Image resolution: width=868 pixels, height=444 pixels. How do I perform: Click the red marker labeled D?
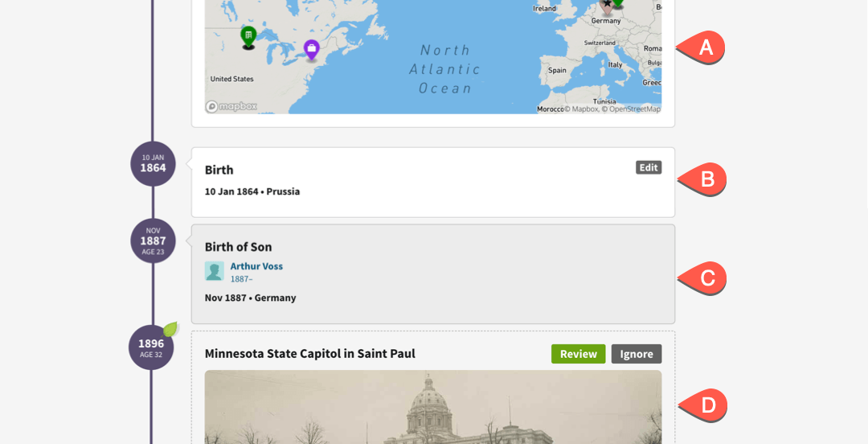coord(704,405)
